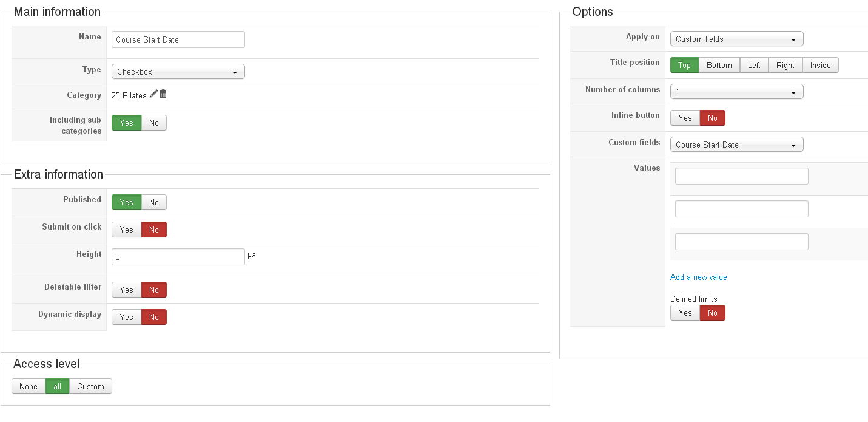Viewport: 868px width, 422px height.
Task: Turn on Dynamic display with Yes
Action: click(x=126, y=317)
